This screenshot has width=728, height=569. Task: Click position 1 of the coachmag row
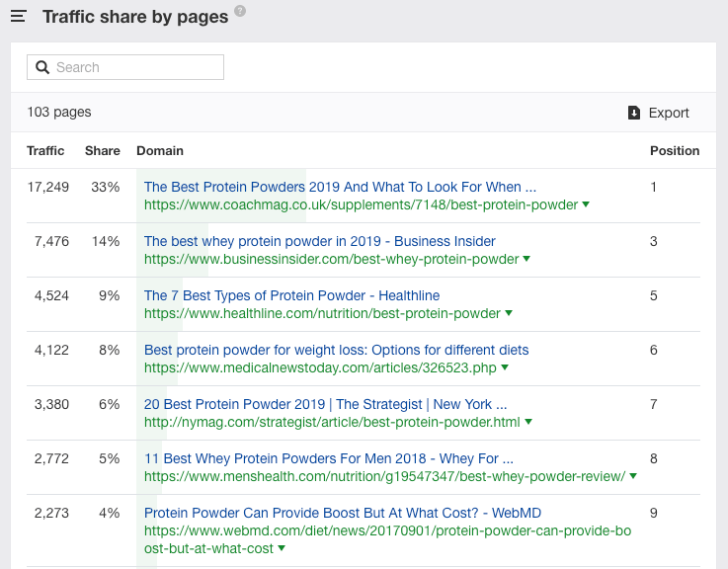click(x=653, y=187)
